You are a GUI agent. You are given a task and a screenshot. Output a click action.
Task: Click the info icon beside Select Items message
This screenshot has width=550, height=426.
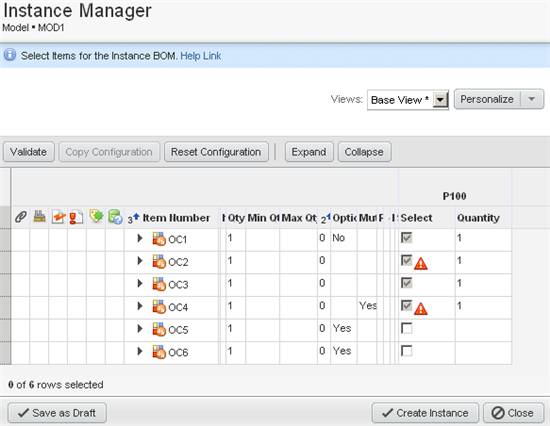click(10, 55)
